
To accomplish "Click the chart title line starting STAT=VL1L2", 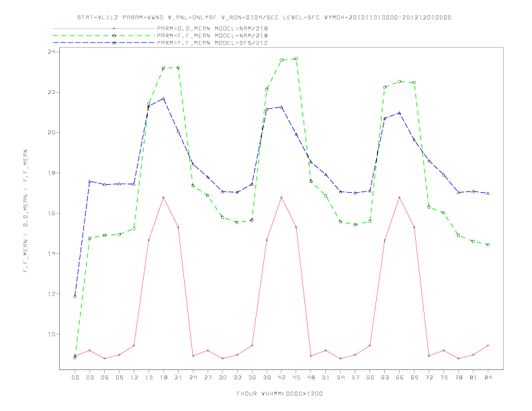I will (264, 17).
